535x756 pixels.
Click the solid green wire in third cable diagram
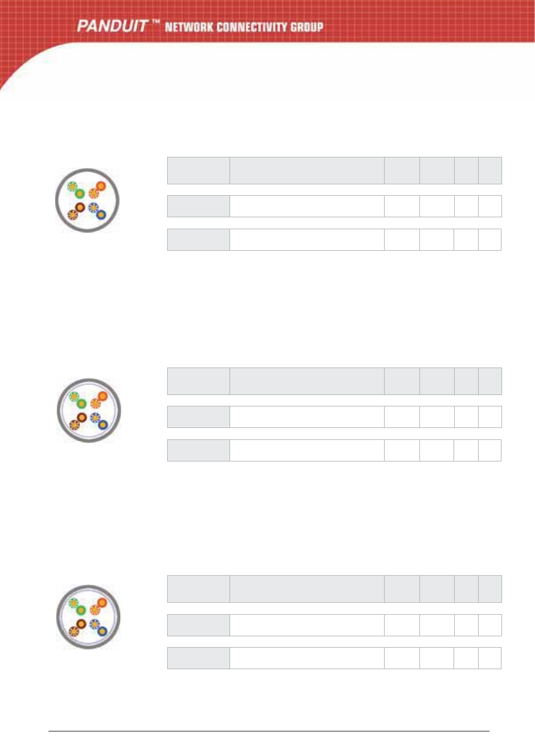[x=81, y=610]
